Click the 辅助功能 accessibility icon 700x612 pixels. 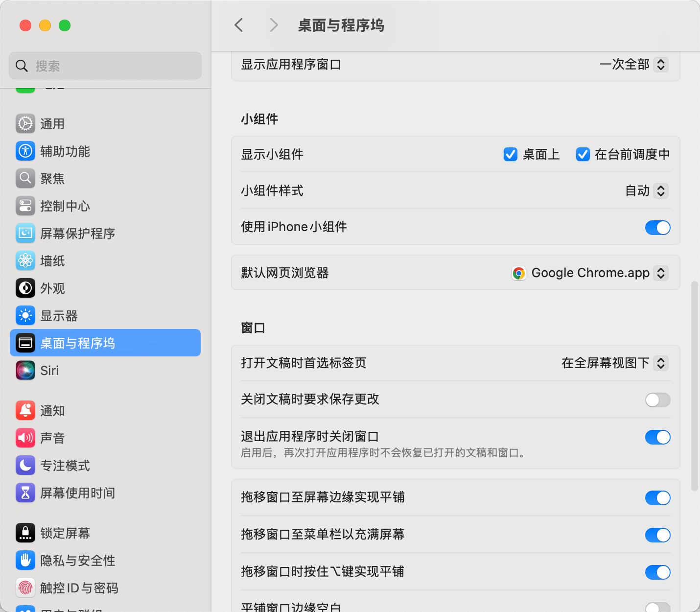(25, 151)
